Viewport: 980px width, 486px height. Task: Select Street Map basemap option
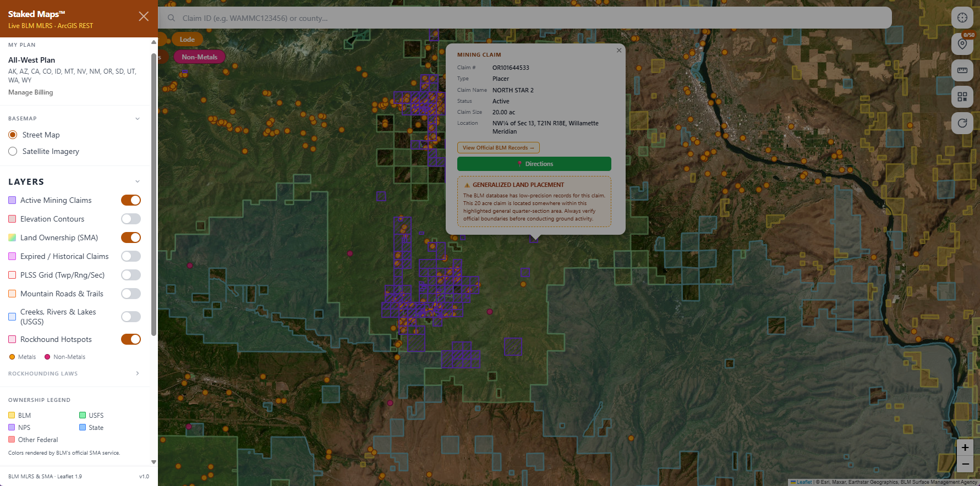(13, 135)
